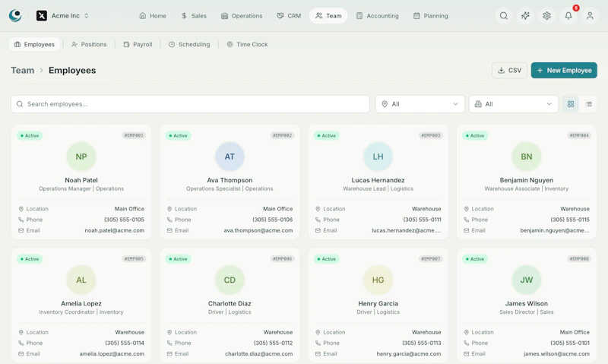Click email ava.thompson@acme.com
The width and height of the screenshot is (608, 364).
258,231
